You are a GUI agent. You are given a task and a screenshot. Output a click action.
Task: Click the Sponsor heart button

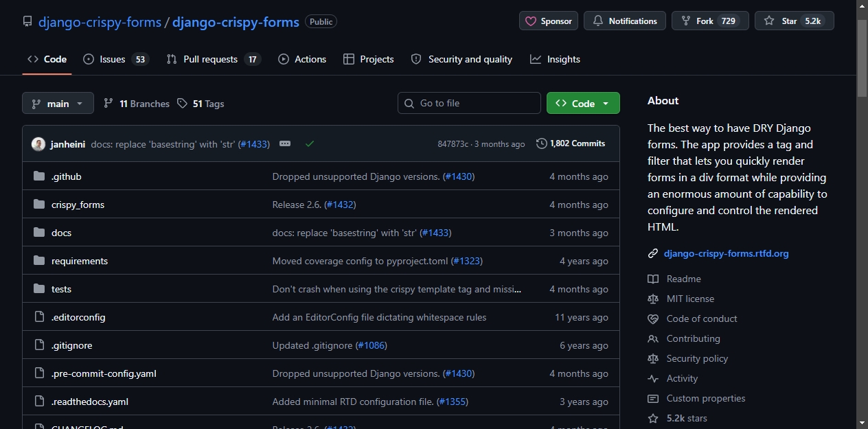[x=549, y=21]
